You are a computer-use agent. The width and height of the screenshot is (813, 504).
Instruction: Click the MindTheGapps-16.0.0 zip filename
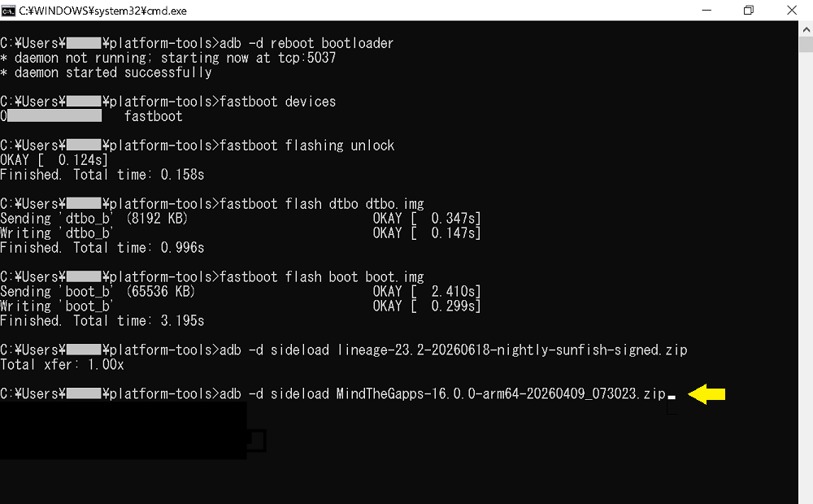point(501,394)
